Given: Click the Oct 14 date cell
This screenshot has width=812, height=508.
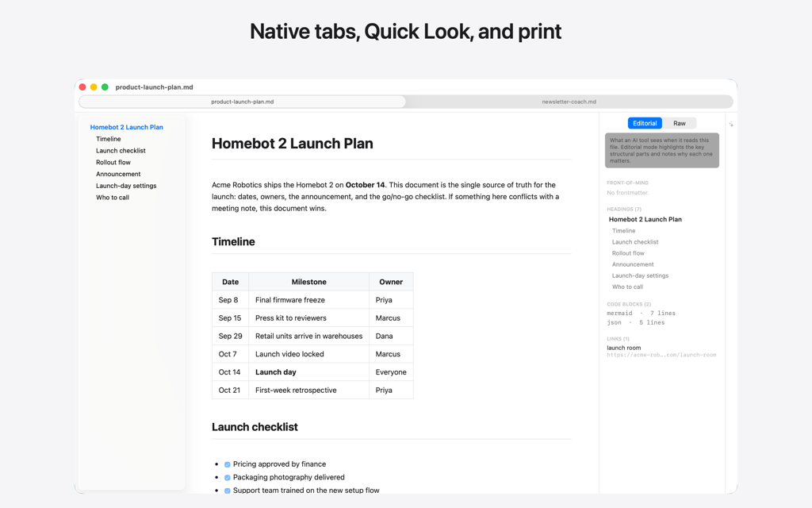Looking at the screenshot, I should [x=229, y=372].
